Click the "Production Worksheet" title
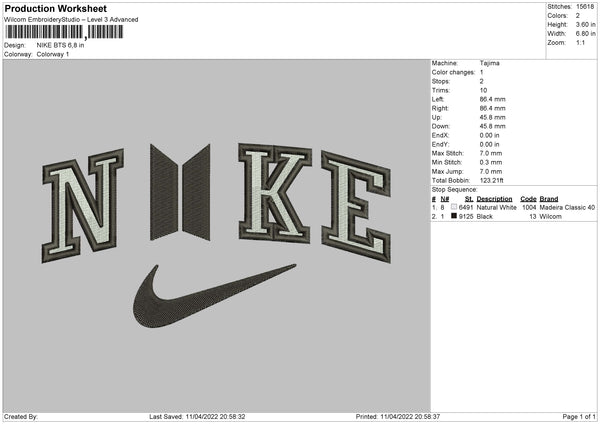This screenshot has width=600, height=424. coord(55,8)
